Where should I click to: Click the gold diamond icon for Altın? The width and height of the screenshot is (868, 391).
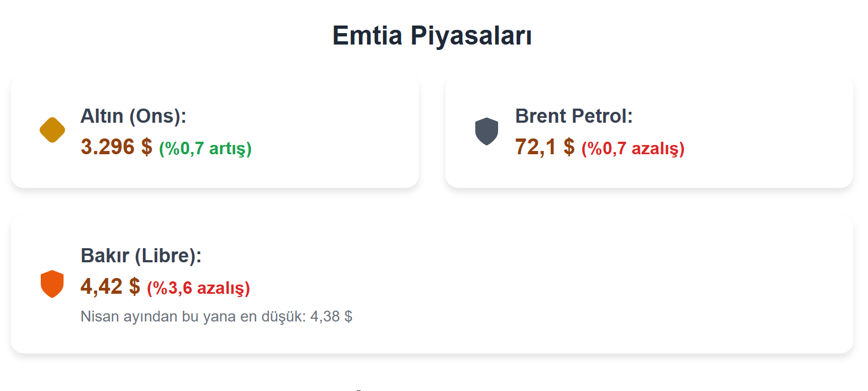click(x=52, y=130)
